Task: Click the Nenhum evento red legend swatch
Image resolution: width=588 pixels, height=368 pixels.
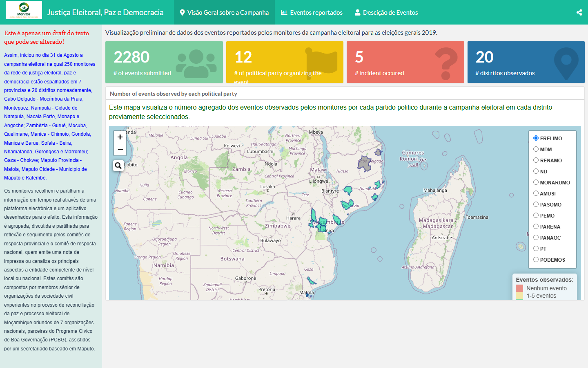Action: point(519,288)
